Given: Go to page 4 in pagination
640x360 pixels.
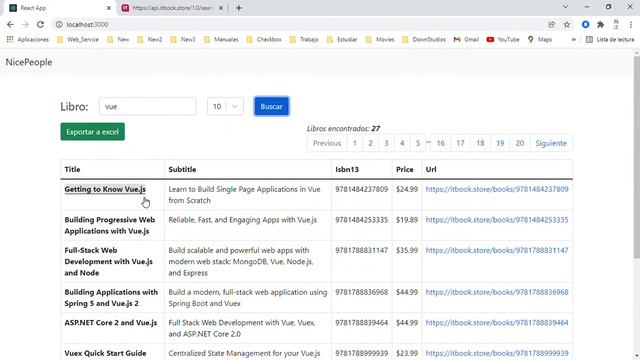Looking at the screenshot, I should coord(402,143).
